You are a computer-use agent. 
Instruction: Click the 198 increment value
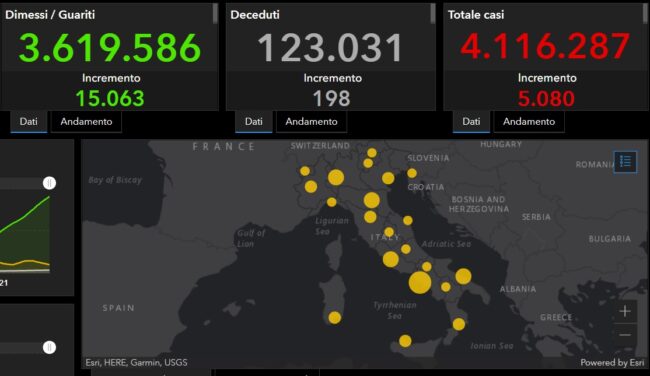pyautogui.click(x=331, y=99)
